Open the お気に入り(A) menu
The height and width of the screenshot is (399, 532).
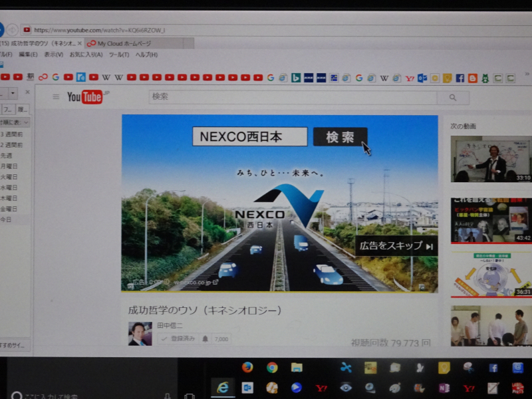click(86, 55)
